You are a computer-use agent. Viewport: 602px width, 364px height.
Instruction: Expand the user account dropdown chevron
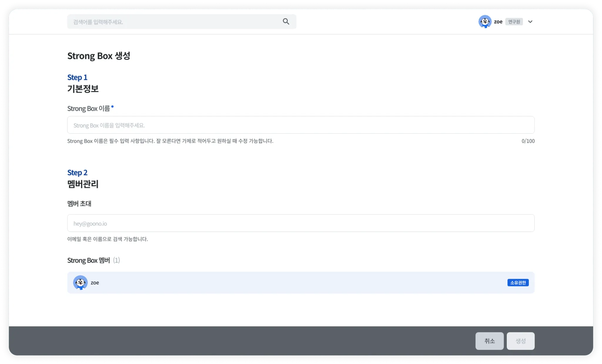530,22
